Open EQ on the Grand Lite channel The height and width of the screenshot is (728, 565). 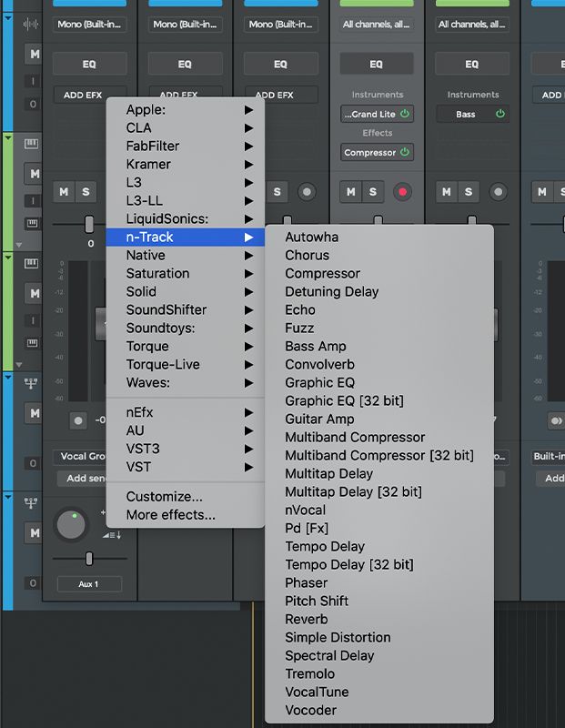click(x=377, y=64)
